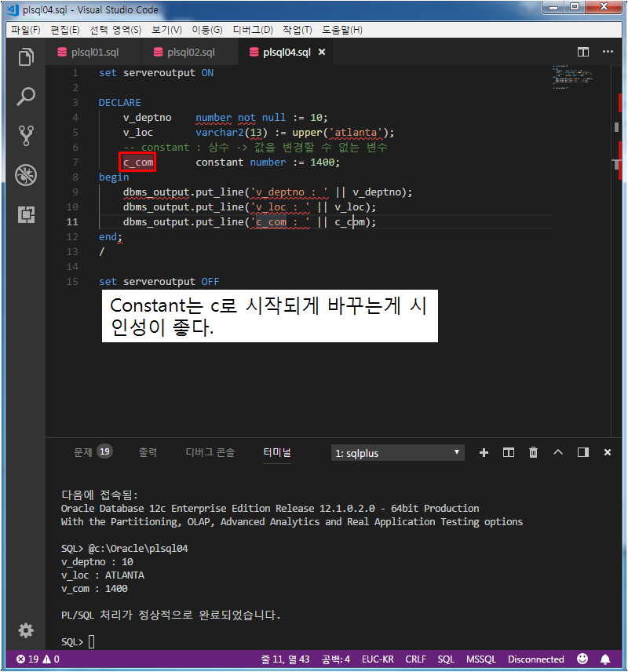This screenshot has width=628, height=672.
Task: Open the Explorer view in activity bar
Action: click(26, 57)
